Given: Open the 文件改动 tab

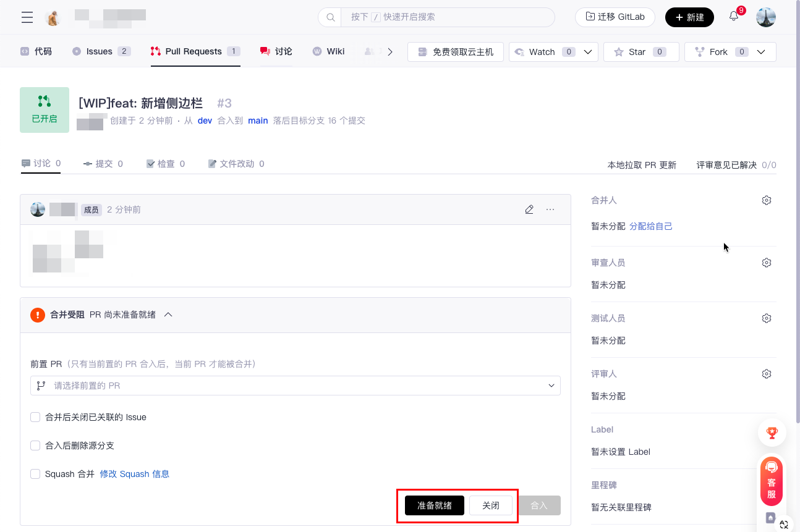Looking at the screenshot, I should point(236,164).
